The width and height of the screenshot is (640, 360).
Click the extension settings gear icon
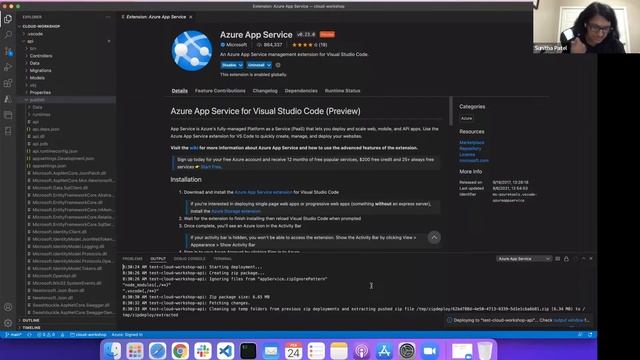(278, 65)
